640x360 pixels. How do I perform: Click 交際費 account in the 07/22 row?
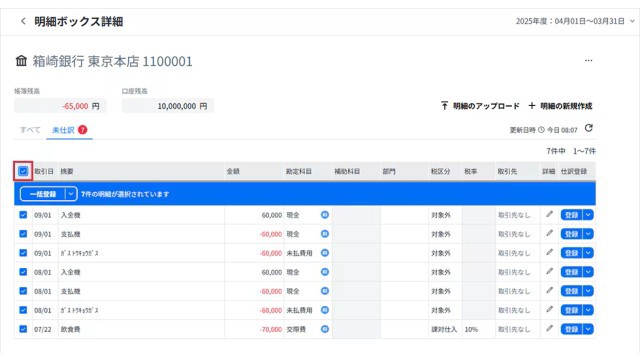click(x=296, y=329)
